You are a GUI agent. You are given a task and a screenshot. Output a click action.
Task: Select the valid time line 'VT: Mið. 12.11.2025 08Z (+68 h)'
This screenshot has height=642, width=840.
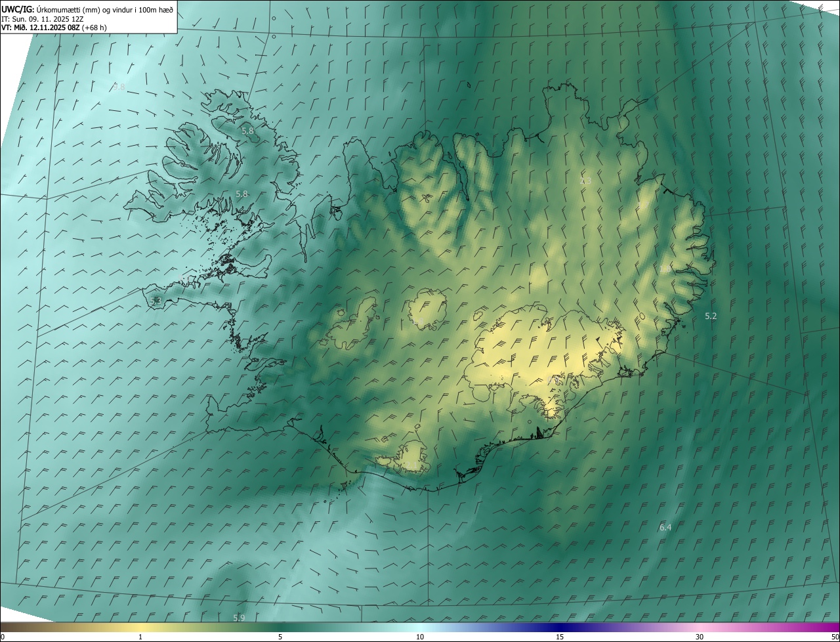point(54,28)
